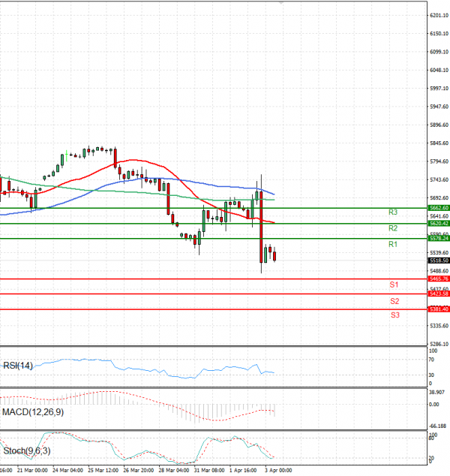Screen dimensions: 450x476
Task: Select the RSI(14) indicator label
Action: point(17,366)
